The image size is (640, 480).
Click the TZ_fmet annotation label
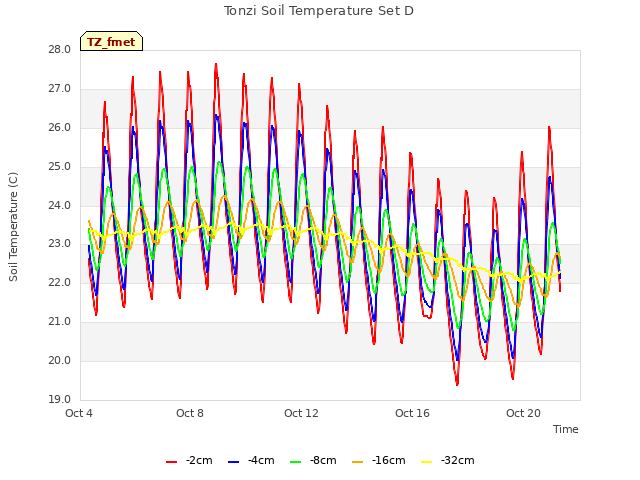pos(111,42)
